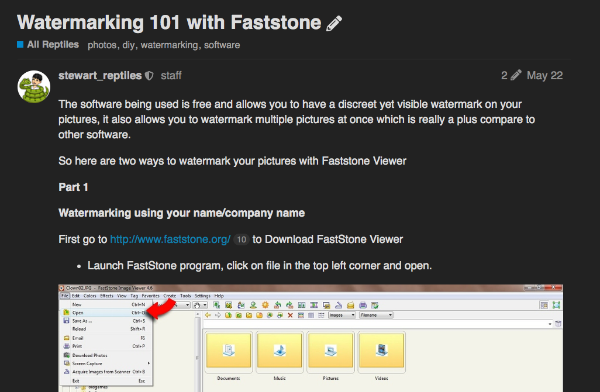
Task: Expand the Screen Capture submenu
Action: 107,363
